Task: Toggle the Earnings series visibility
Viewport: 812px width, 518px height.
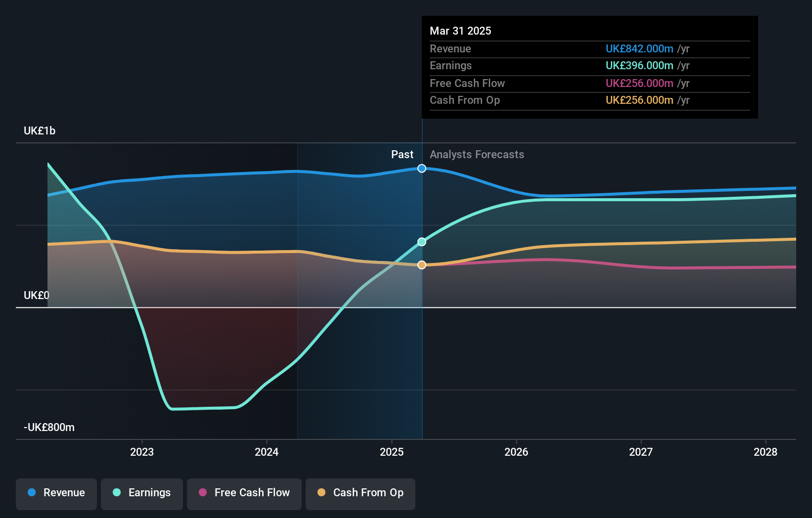Action: click(142, 493)
